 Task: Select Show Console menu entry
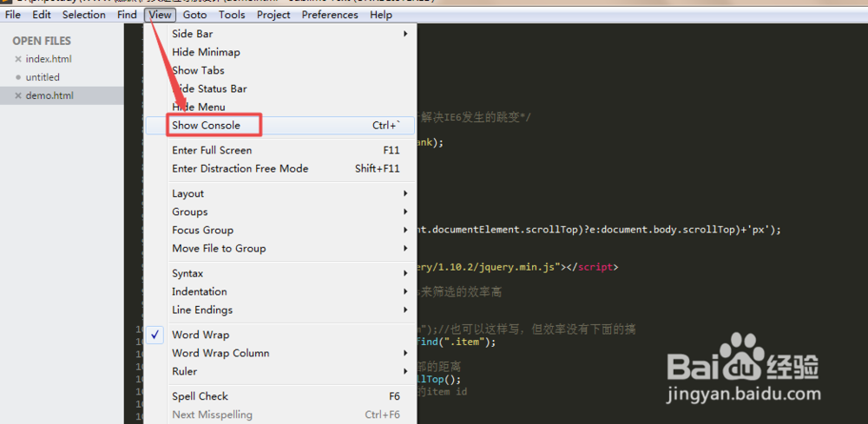pos(280,125)
